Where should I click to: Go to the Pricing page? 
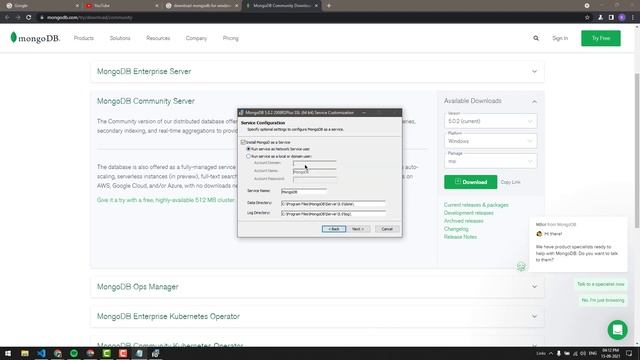click(x=231, y=38)
